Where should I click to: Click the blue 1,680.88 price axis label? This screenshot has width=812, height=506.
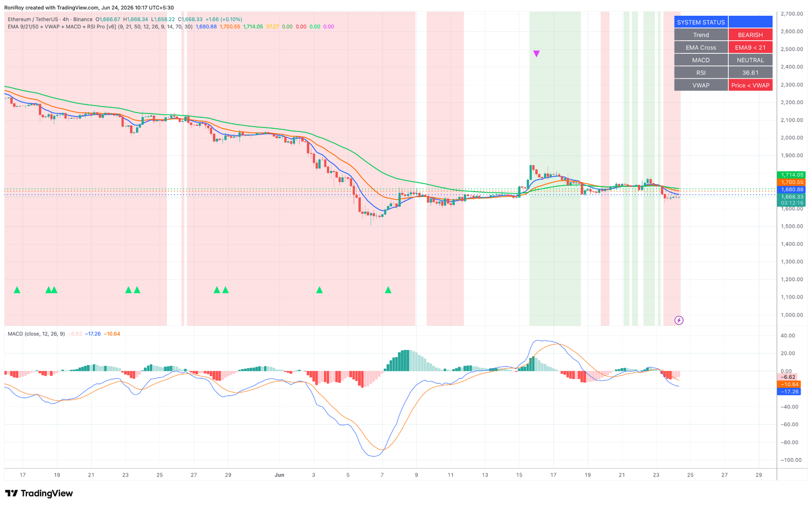coord(791,190)
